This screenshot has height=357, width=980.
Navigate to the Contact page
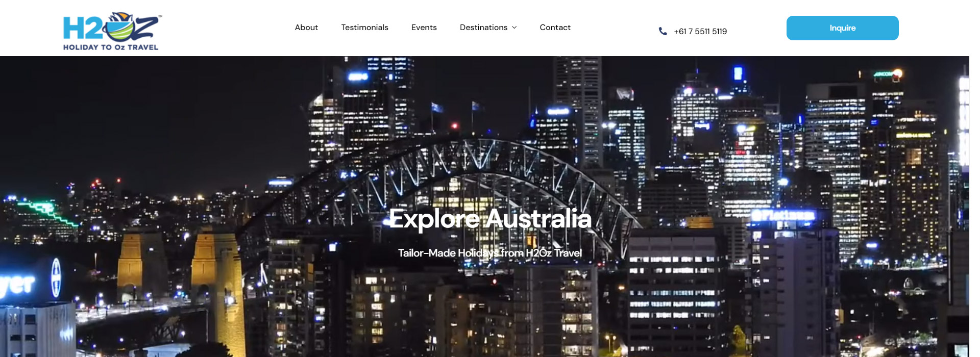click(x=555, y=28)
